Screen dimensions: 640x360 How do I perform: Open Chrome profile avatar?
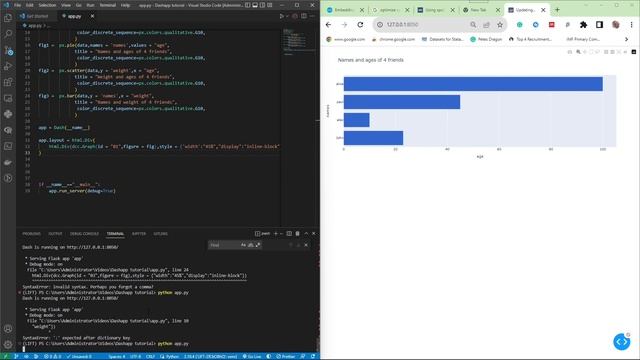pos(616,25)
